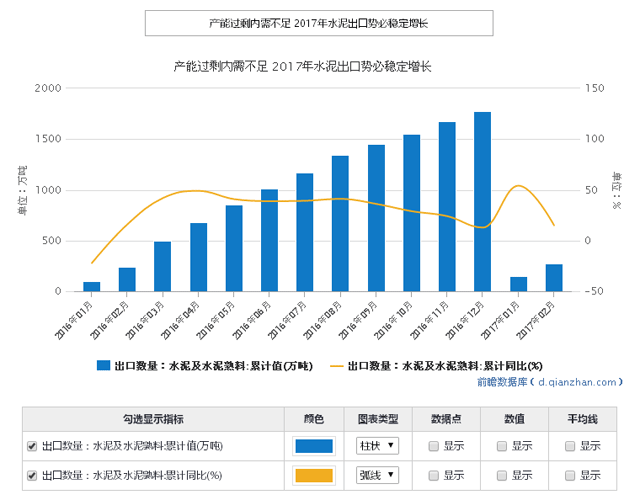640x500 pixels.
Task: Pick the orange color swatch in the table
Action: (x=313, y=474)
